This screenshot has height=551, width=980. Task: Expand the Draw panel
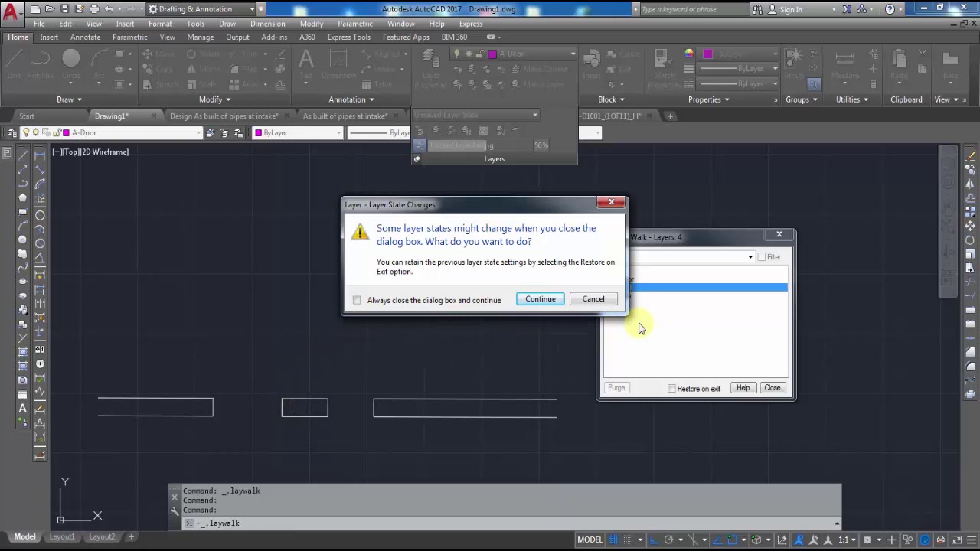pyautogui.click(x=69, y=99)
